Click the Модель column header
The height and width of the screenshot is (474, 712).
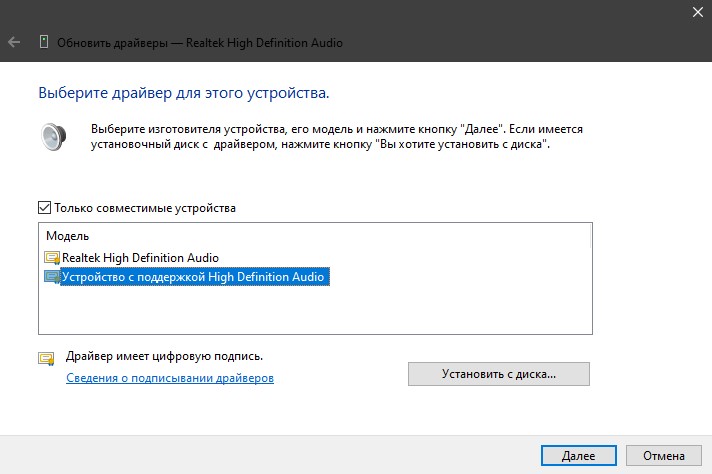(x=68, y=236)
